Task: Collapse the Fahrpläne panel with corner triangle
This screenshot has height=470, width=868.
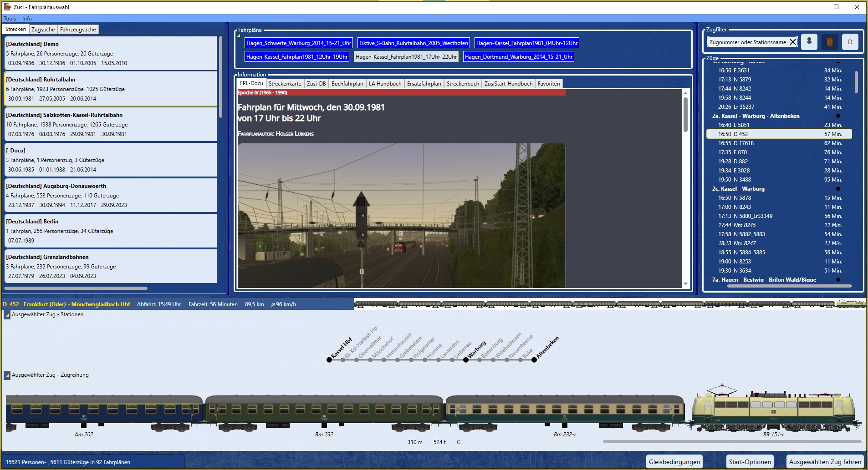Action: (238, 35)
